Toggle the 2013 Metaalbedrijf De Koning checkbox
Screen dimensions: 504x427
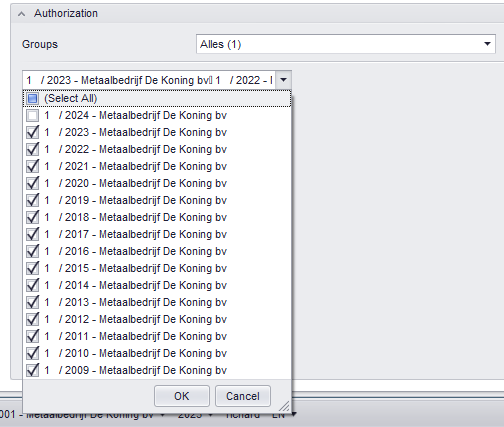[32, 302]
